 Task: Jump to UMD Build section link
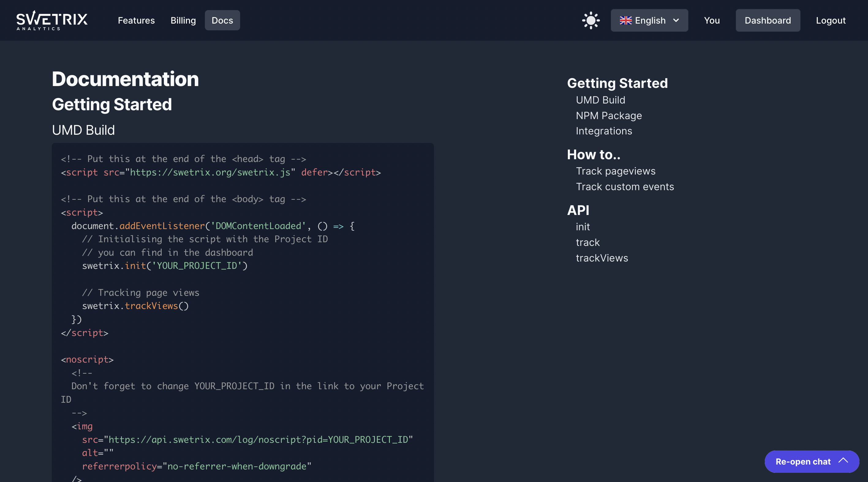tap(600, 100)
